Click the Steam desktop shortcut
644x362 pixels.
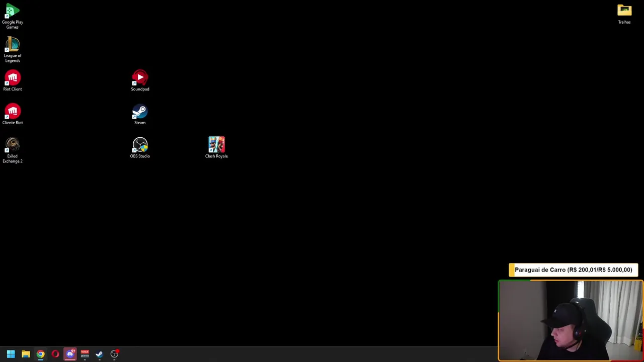140,115
